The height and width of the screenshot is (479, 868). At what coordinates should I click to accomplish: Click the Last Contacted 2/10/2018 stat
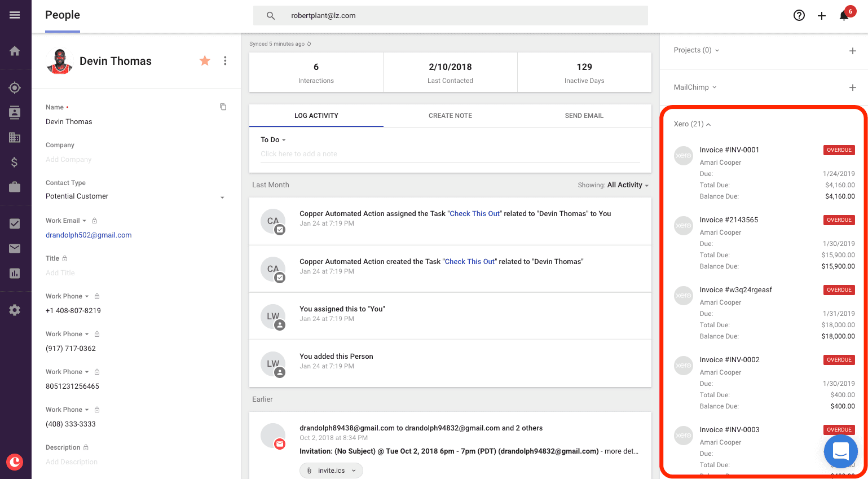click(450, 73)
